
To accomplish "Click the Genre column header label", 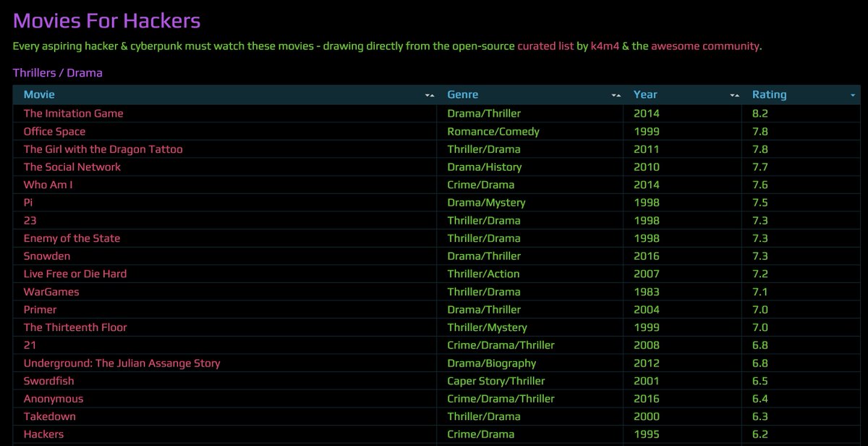I will click(x=462, y=95).
